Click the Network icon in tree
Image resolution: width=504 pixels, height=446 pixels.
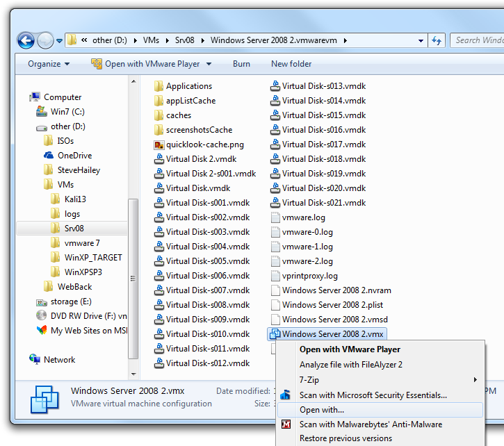click(x=35, y=359)
